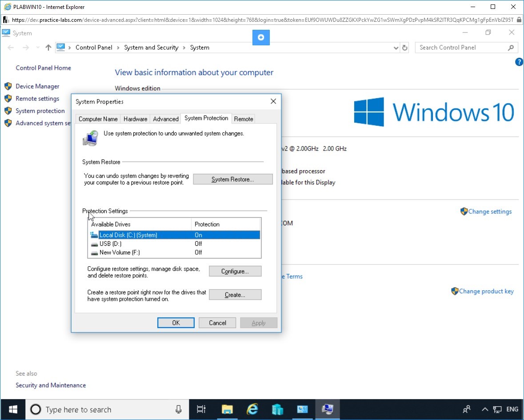Switch to Computer Name tab
Screen dimensions: 524x420
(98, 119)
